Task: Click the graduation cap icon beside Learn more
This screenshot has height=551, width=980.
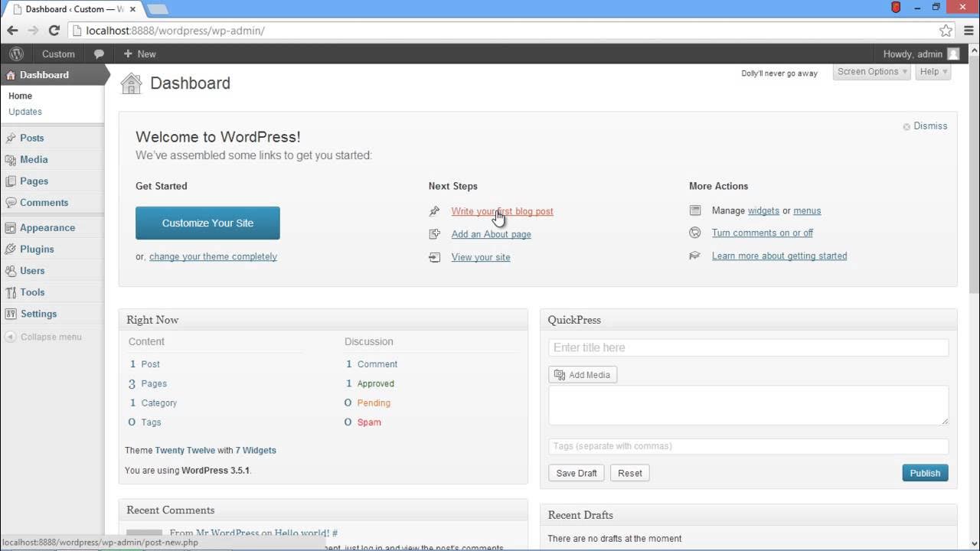Action: (x=695, y=256)
